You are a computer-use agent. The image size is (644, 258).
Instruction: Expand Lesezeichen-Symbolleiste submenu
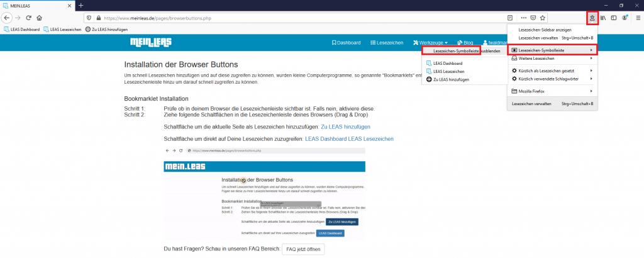(x=552, y=50)
